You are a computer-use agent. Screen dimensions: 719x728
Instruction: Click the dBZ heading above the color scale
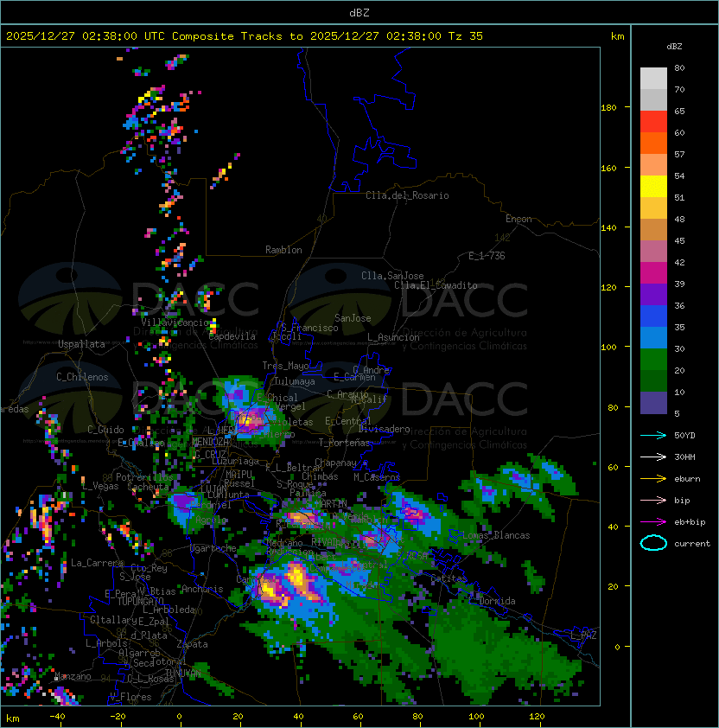pos(674,47)
